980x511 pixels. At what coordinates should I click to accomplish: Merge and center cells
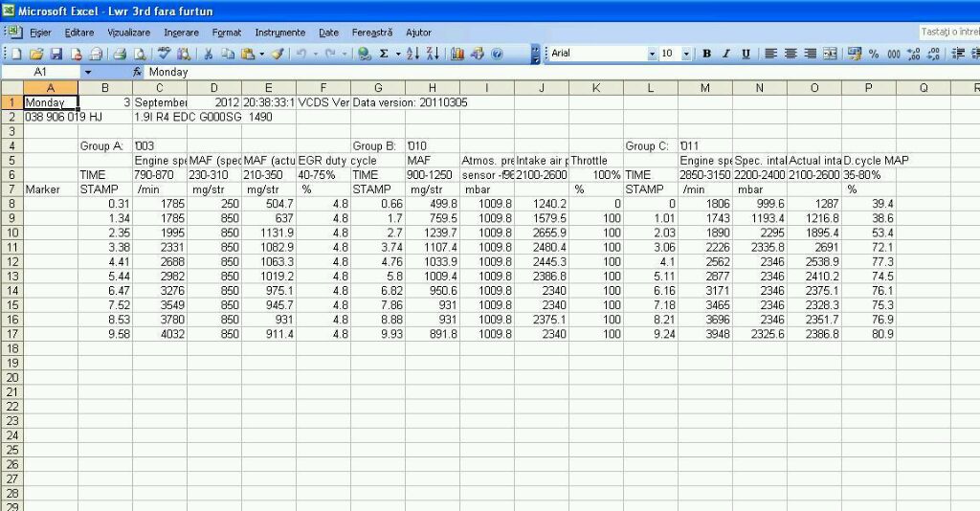(830, 54)
